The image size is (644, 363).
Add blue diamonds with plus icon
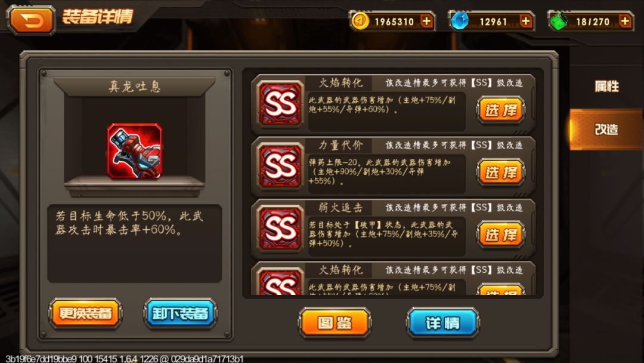526,21
